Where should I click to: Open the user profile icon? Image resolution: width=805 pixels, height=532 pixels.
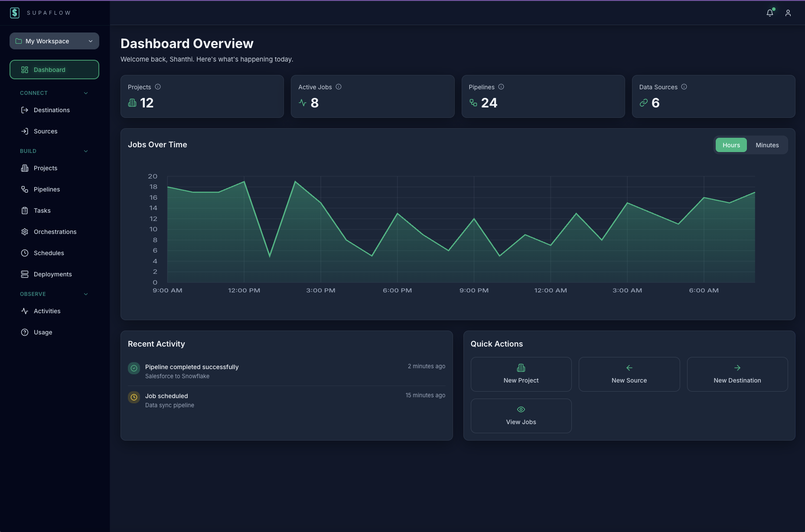click(788, 13)
